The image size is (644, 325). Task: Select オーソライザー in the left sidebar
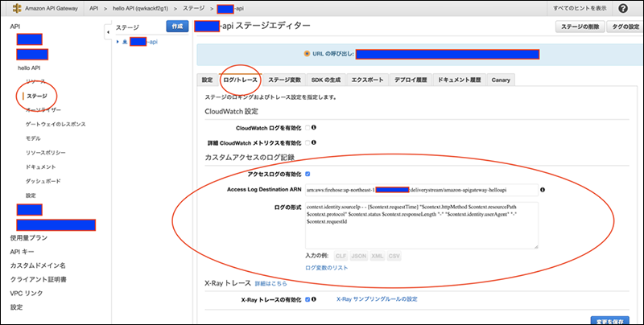43,109
